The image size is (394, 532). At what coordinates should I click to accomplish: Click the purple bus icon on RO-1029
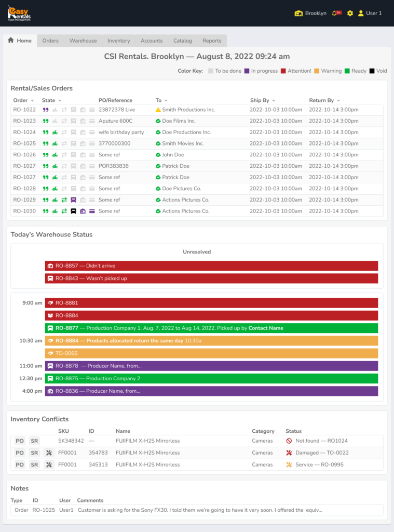click(73, 200)
